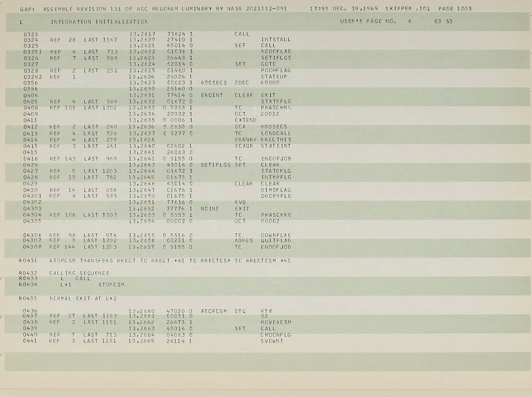Click the 'SVDWN1' operand
Viewport: 532px width, 397px height.
pos(272,341)
